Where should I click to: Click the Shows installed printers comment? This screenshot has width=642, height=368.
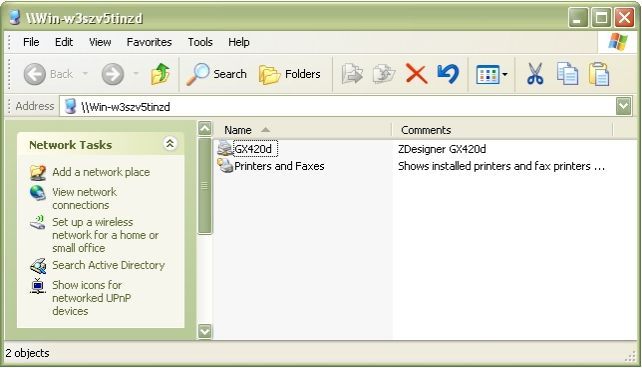501,166
